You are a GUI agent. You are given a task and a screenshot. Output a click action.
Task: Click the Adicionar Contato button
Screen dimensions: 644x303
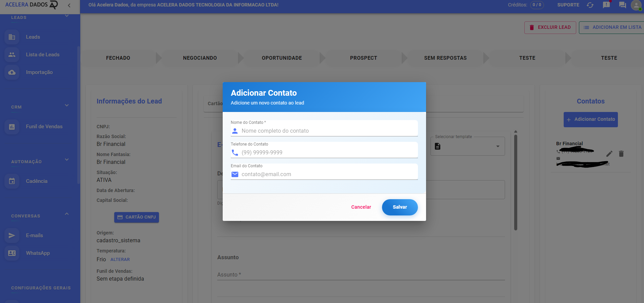point(590,119)
